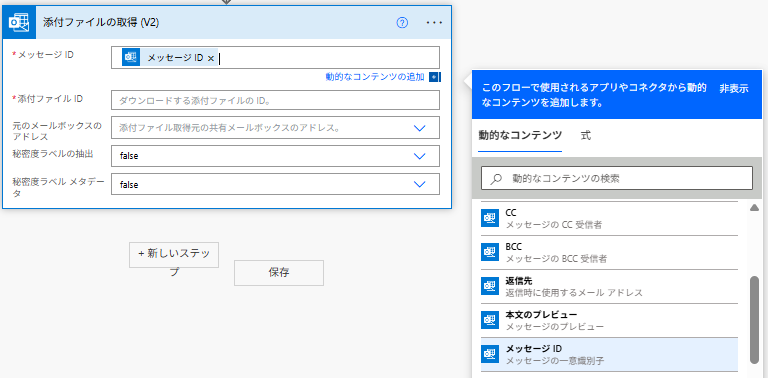Expand the 元のメールボックスのアドレス dropdown arrow
The image size is (768, 378).
pyautogui.click(x=420, y=128)
